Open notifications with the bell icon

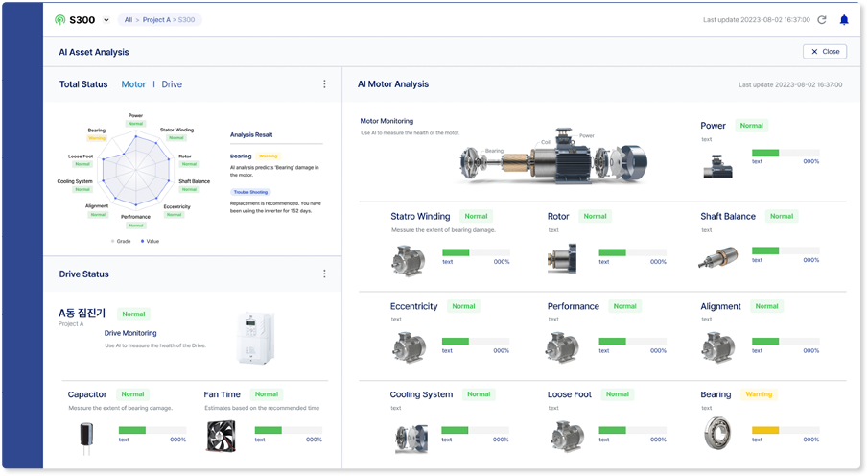point(844,20)
